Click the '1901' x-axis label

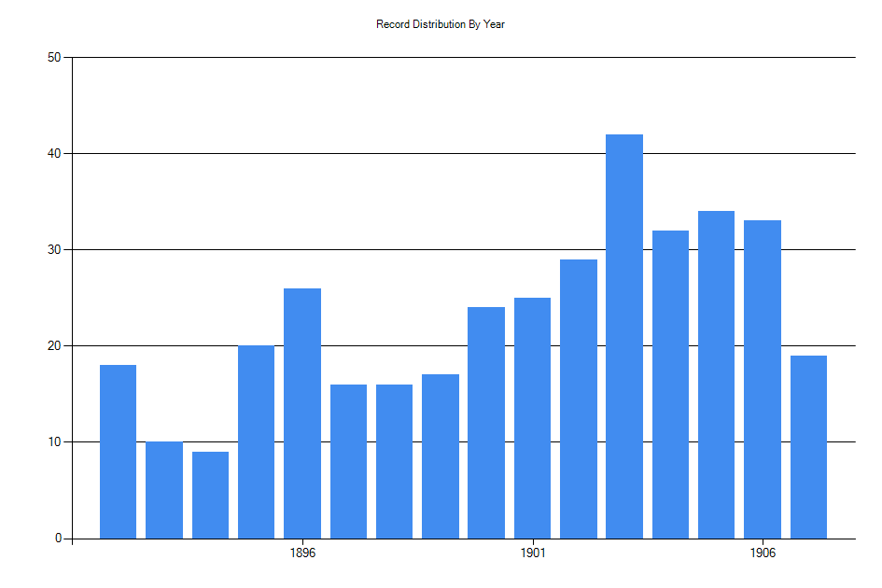pos(532,553)
